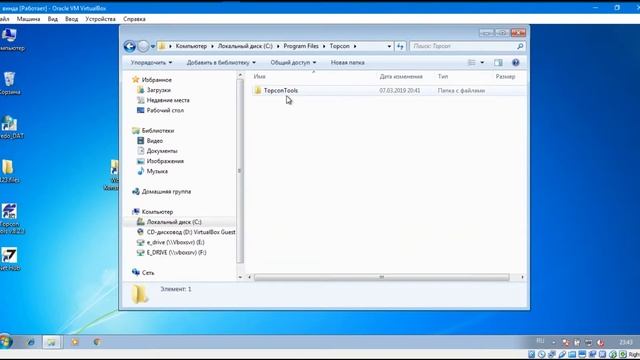Open view options dropdown arrow
This screenshot has width=640, height=360.
pos(482,62)
